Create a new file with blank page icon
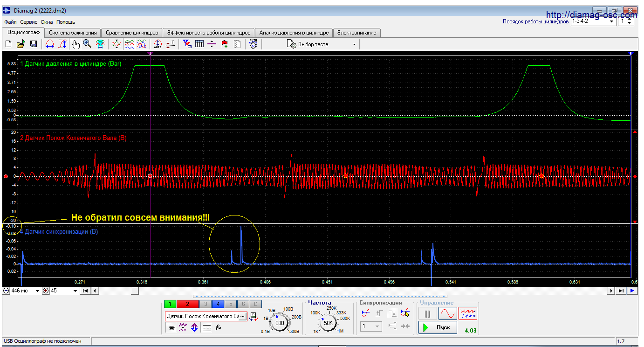 (8, 44)
